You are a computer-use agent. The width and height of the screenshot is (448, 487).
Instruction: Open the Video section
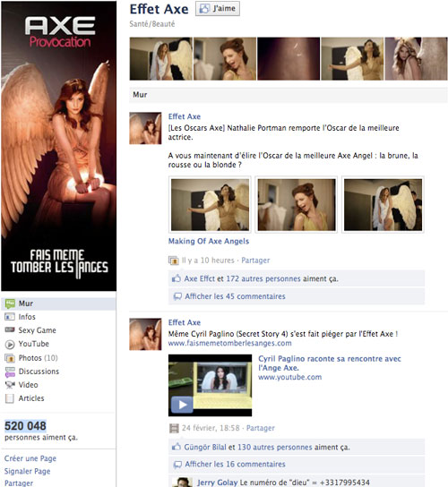[28, 385]
